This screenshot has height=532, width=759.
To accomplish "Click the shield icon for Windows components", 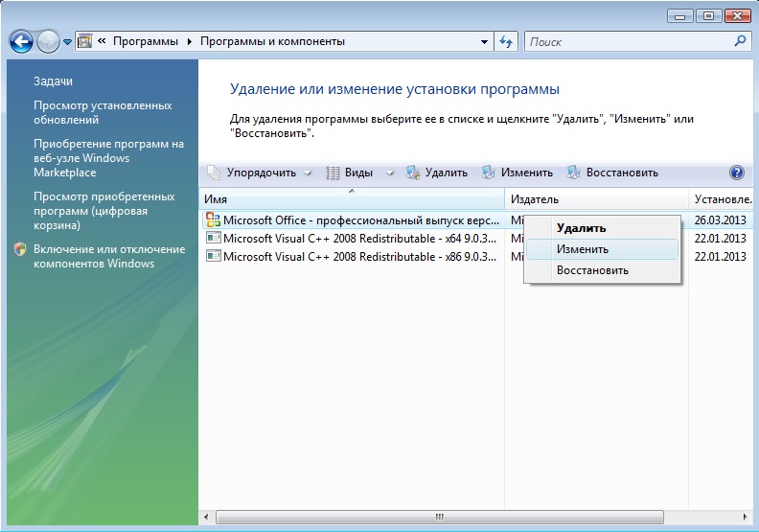I will [20, 249].
